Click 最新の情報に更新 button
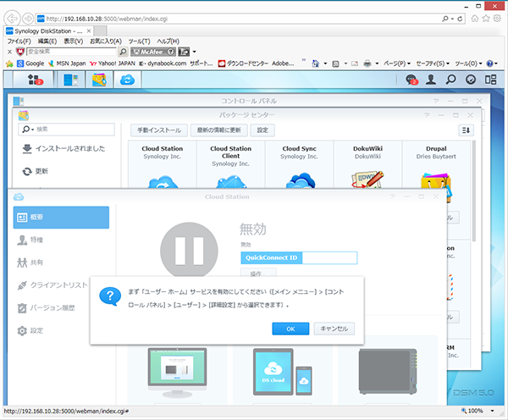 tap(219, 130)
